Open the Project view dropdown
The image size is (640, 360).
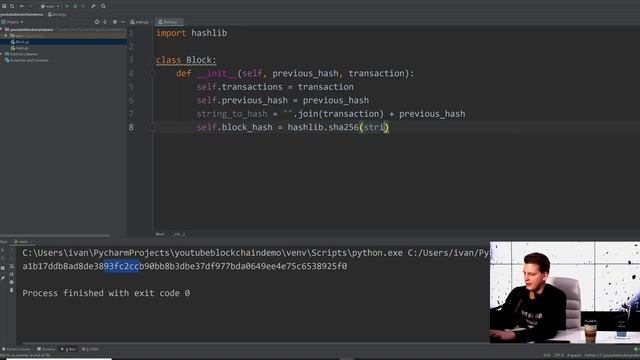pos(12,22)
